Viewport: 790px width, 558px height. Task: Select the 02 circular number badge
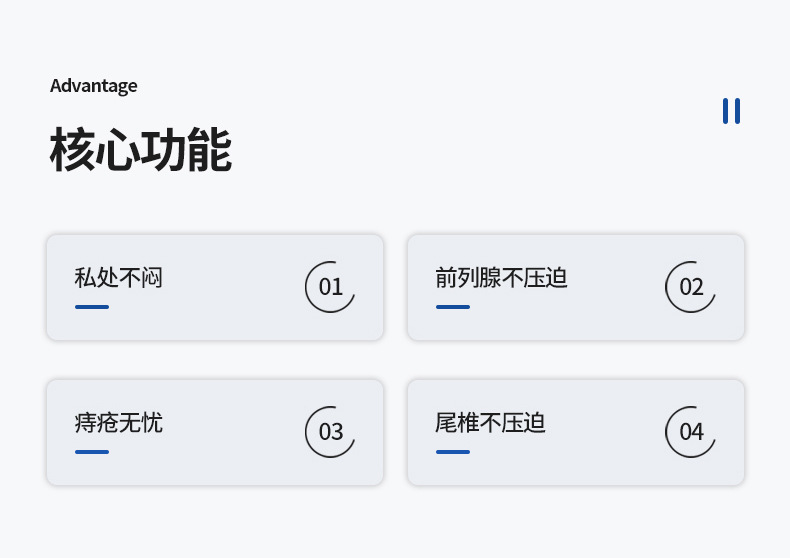(x=691, y=287)
